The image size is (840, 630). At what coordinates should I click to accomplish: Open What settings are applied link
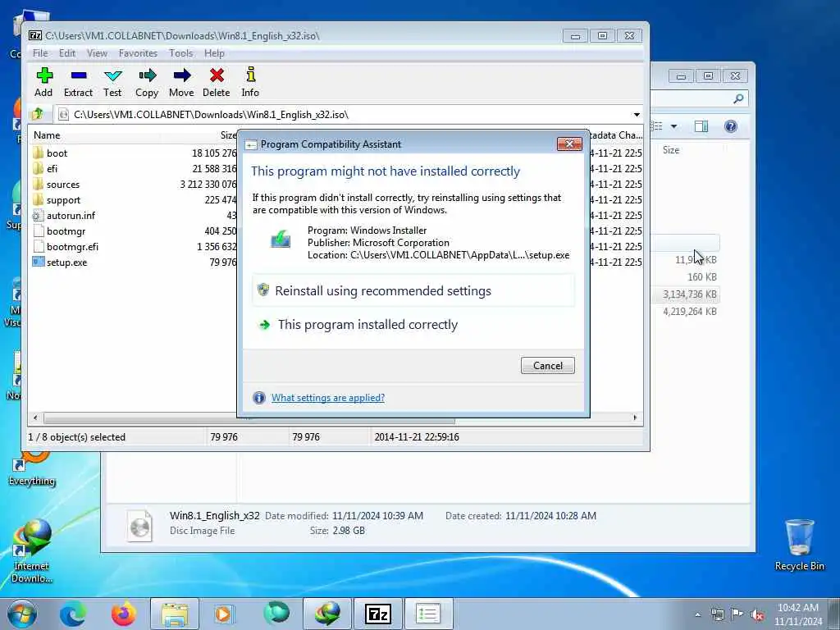tap(328, 398)
